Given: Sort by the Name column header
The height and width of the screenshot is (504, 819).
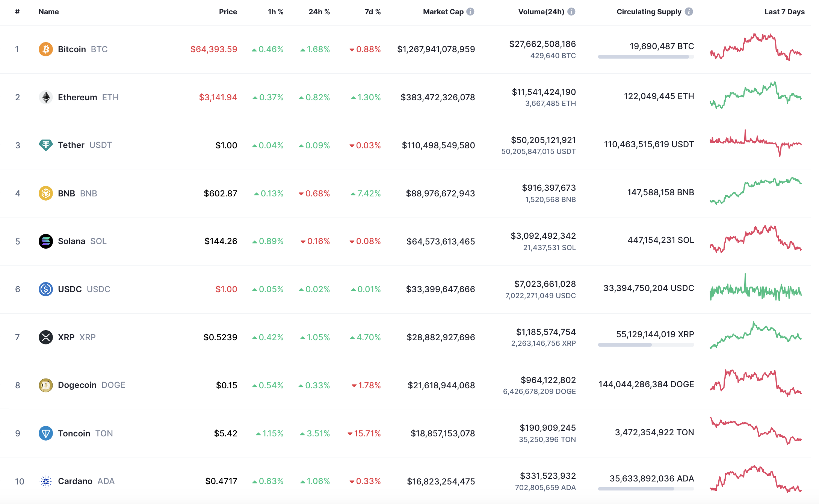Looking at the screenshot, I should [48, 12].
